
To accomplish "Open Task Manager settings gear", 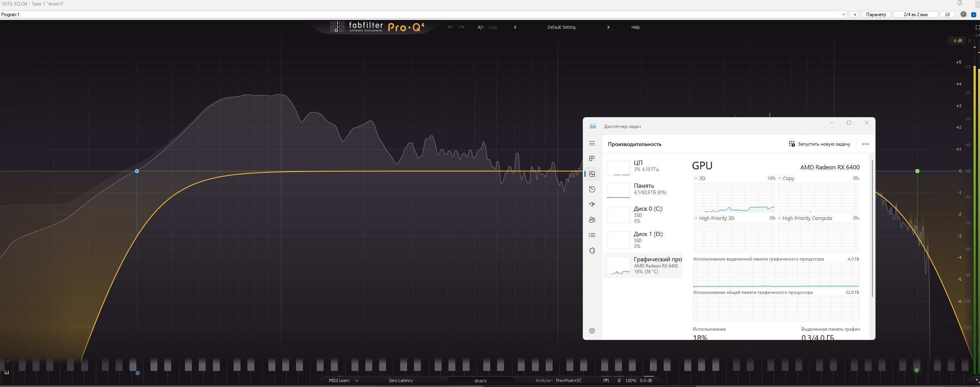I will pos(592,331).
